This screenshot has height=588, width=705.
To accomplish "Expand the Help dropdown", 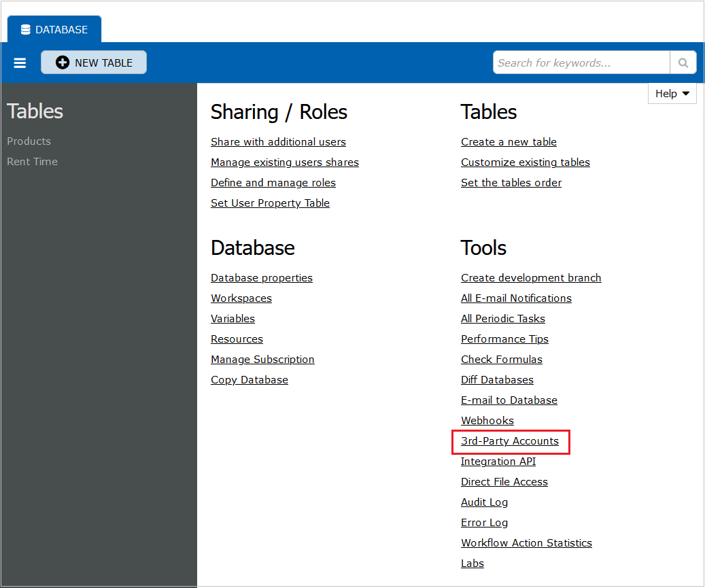I will [x=672, y=94].
